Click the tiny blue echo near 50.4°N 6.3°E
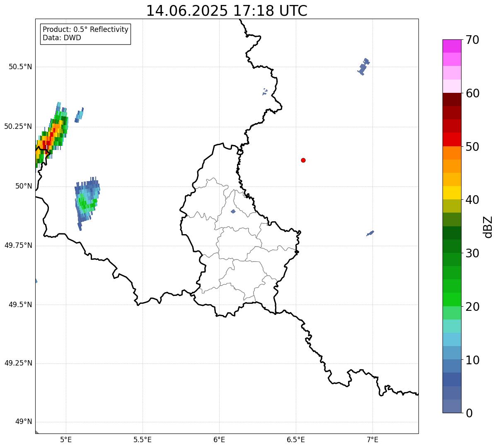 (x=265, y=92)
